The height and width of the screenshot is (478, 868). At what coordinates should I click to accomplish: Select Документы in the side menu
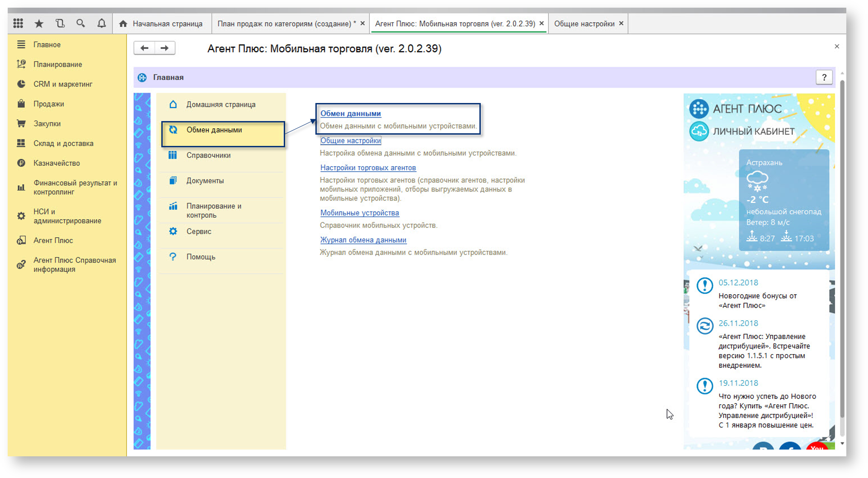(222, 181)
